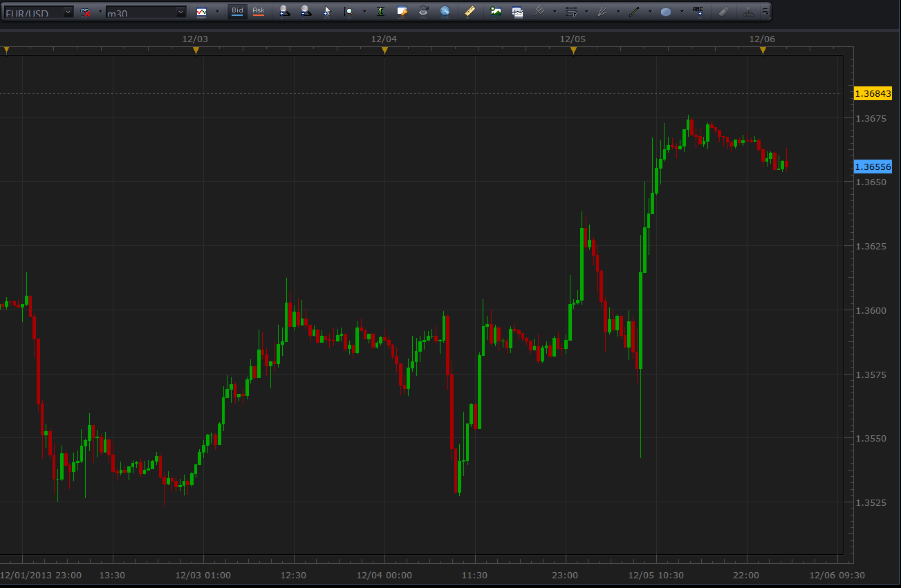Select the Fibonacci lines tool
This screenshot has width=901, height=588.
(571, 11)
